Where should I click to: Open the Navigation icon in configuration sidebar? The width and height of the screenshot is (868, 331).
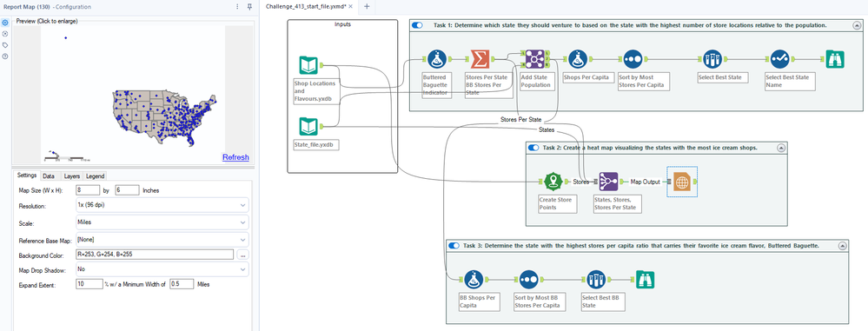(x=5, y=34)
